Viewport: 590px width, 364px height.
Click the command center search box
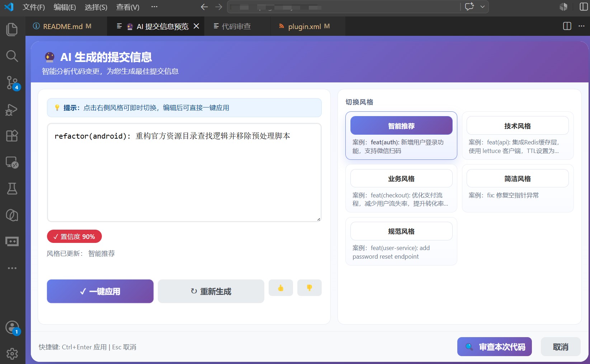coord(344,7)
